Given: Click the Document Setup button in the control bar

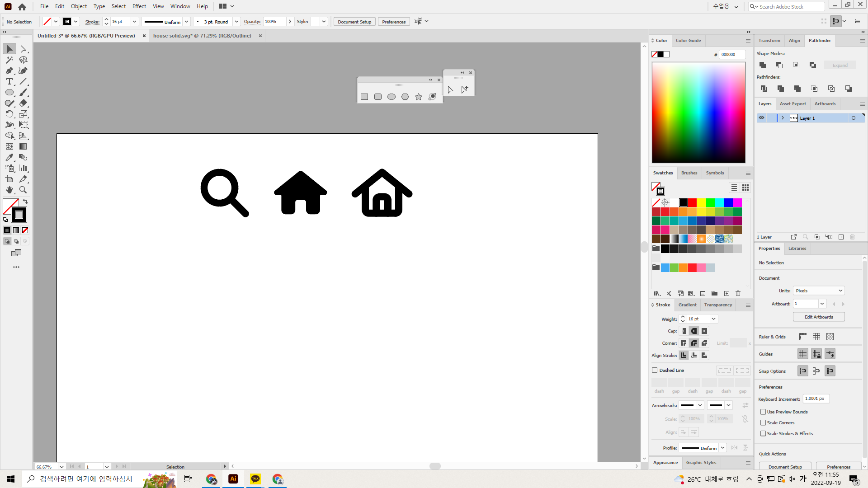Looking at the screenshot, I should (x=354, y=22).
